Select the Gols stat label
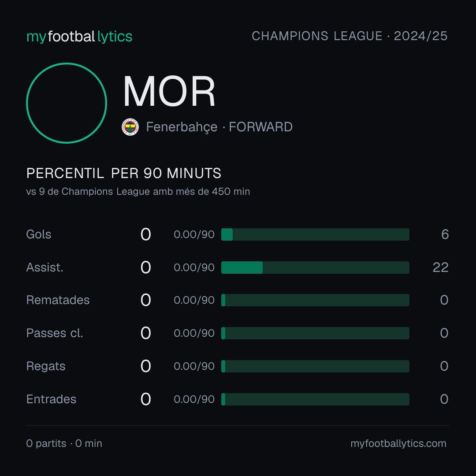The height and width of the screenshot is (476, 476). [x=38, y=234]
